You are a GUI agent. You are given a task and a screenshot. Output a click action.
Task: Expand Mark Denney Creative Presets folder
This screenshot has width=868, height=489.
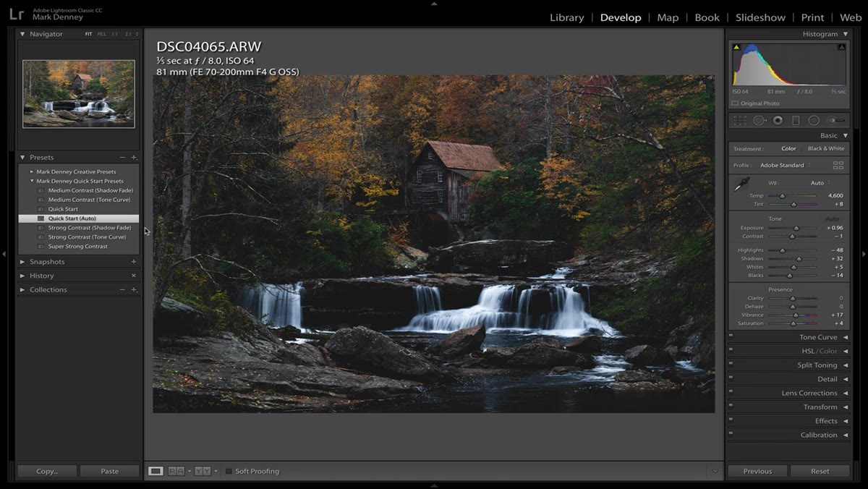[x=32, y=172]
